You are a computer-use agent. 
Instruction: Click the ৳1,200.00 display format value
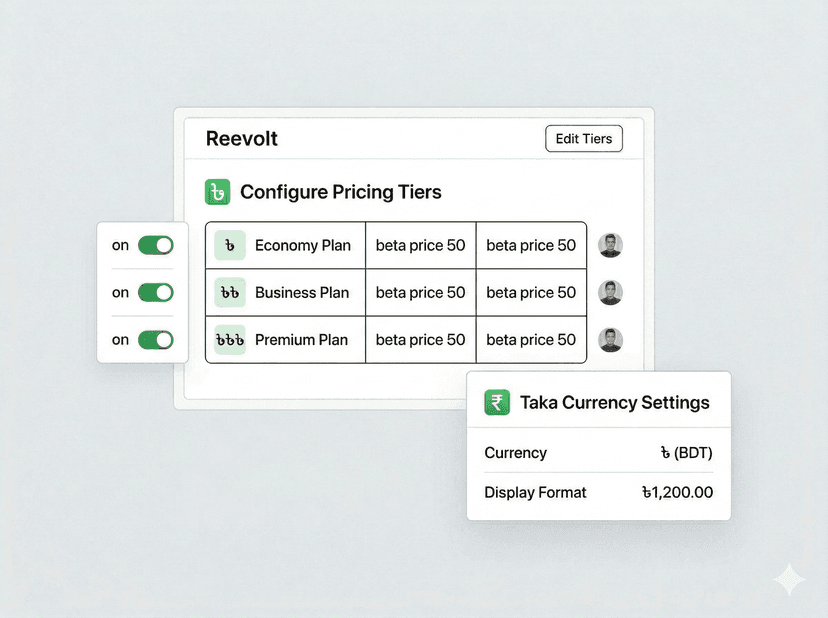[x=678, y=492]
